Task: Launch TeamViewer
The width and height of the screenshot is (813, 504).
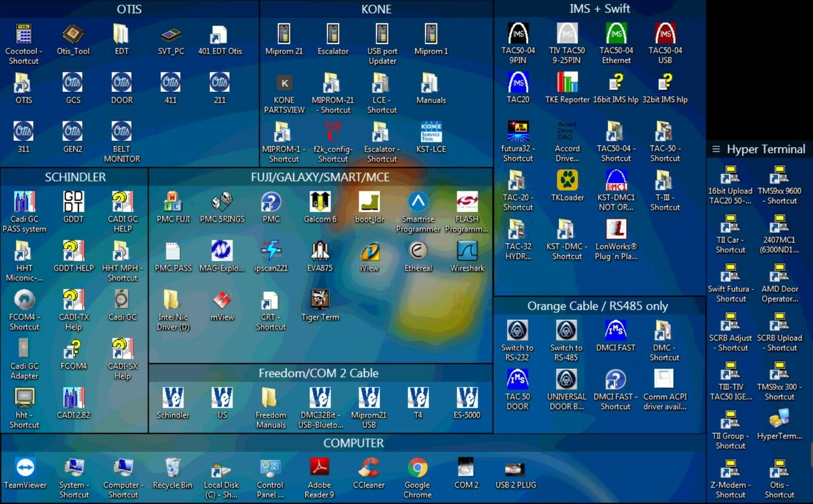Action: (25, 467)
